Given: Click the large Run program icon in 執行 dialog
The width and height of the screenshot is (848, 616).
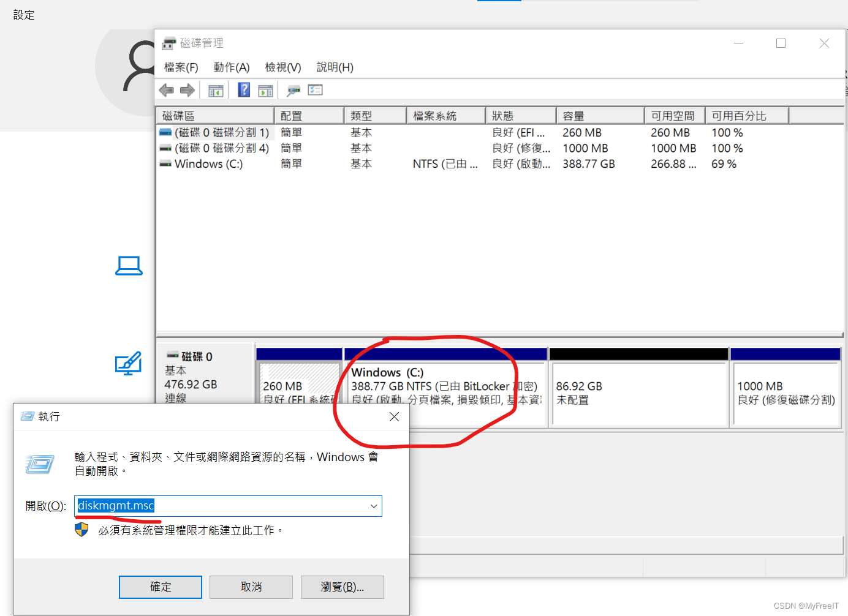Looking at the screenshot, I should pos(40,464).
